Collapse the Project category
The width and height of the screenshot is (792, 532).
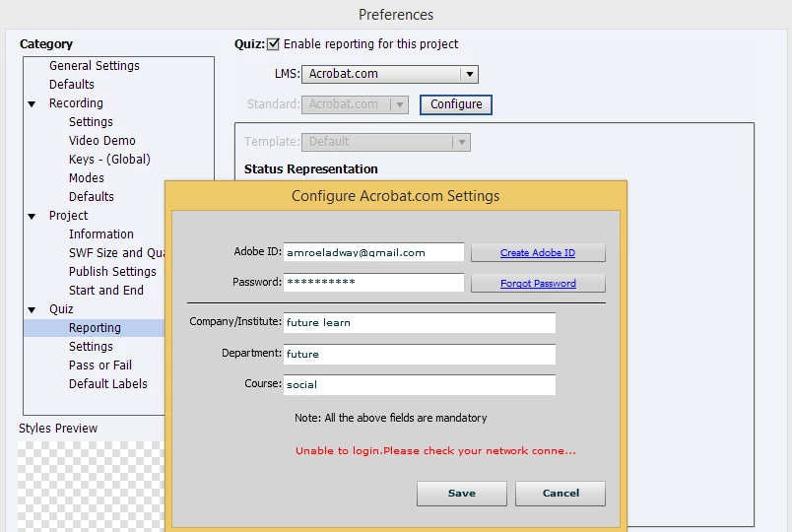(x=32, y=216)
